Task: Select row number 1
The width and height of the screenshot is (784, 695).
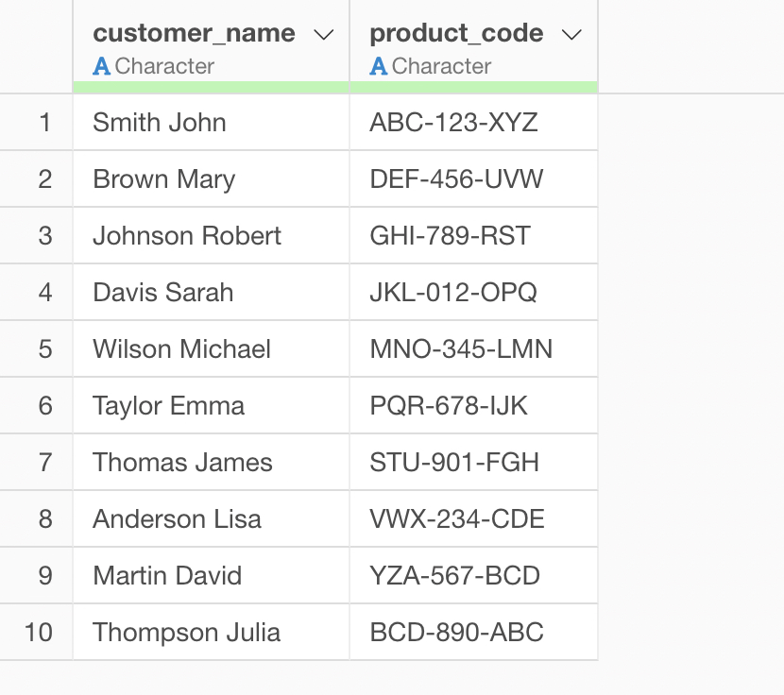Action: pos(44,123)
